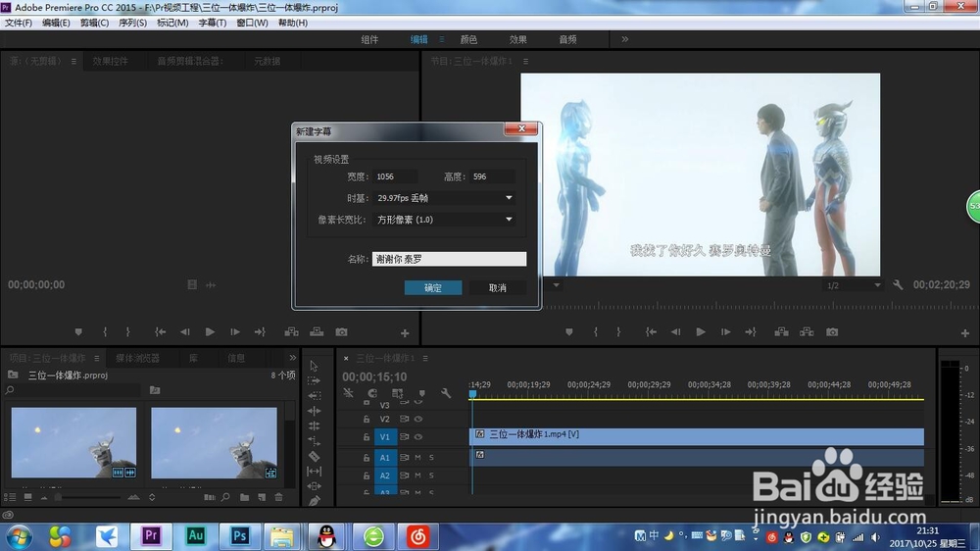Open Photoshop from taskbar
Screen dimensions: 980x551
240,536
